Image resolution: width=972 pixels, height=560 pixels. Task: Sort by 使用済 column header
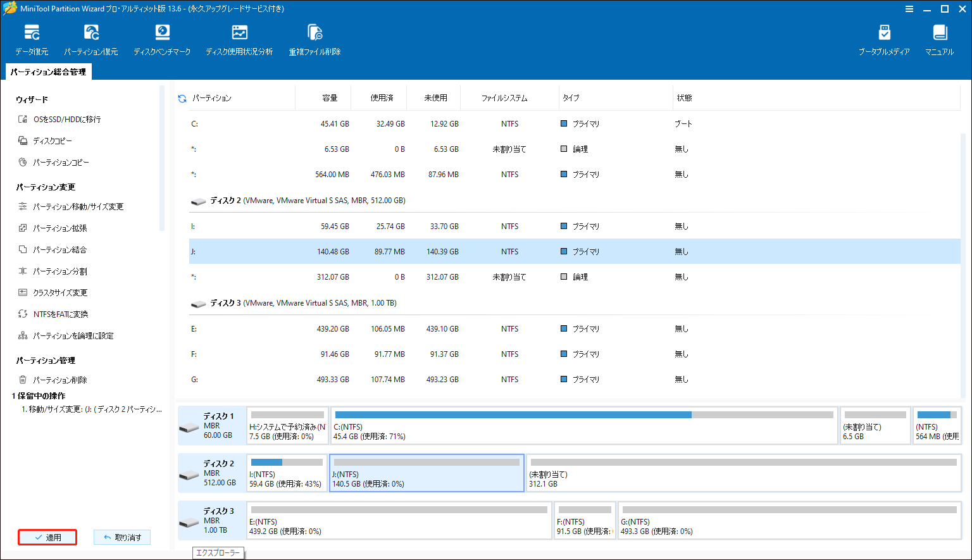click(382, 98)
